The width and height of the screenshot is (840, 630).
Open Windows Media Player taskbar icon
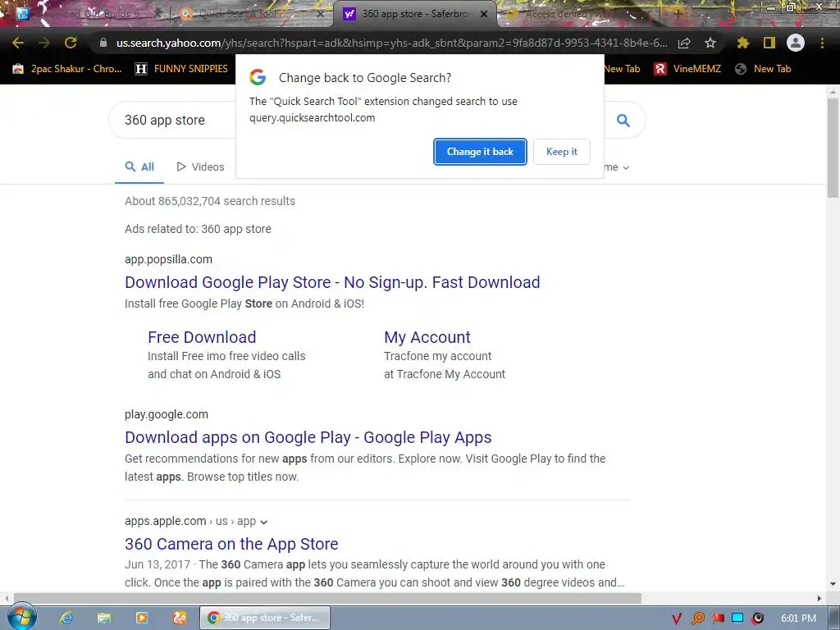tap(142, 618)
